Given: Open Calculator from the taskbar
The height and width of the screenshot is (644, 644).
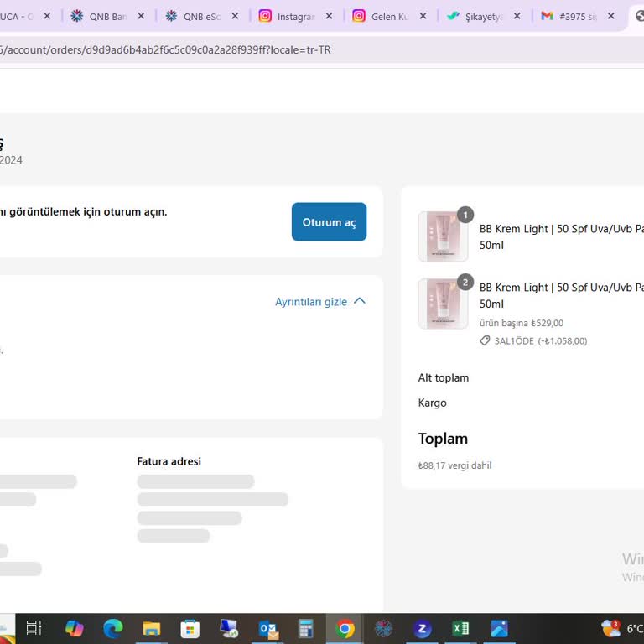Looking at the screenshot, I should (x=306, y=628).
